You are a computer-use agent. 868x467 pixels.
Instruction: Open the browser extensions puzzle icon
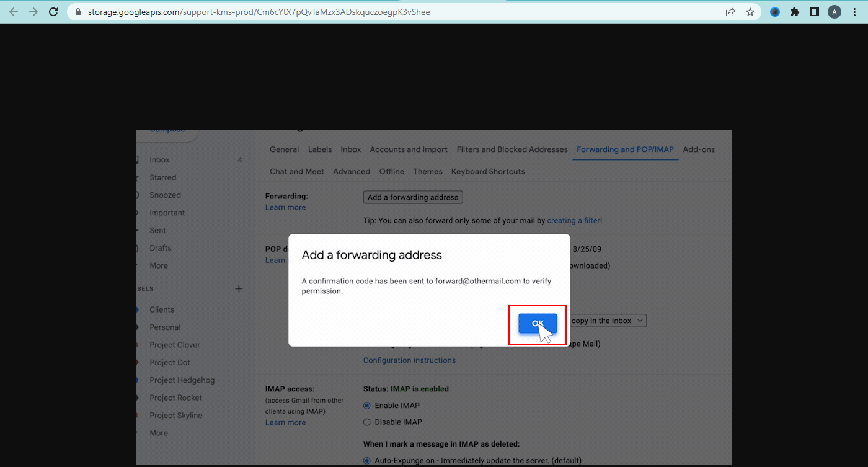pyautogui.click(x=794, y=11)
